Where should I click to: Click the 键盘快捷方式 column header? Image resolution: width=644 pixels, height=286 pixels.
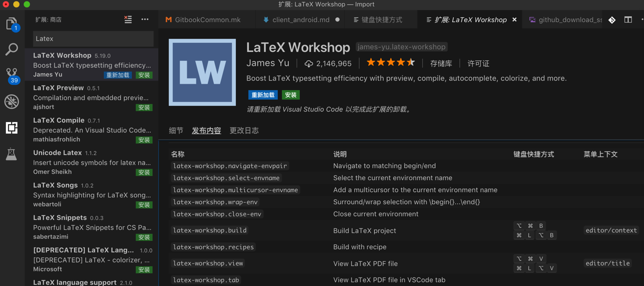coord(533,154)
